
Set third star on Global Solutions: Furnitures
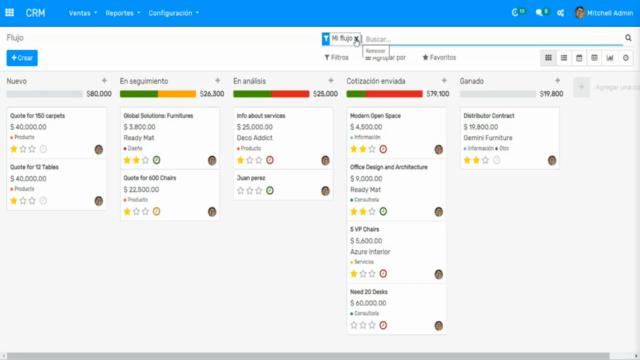point(145,160)
